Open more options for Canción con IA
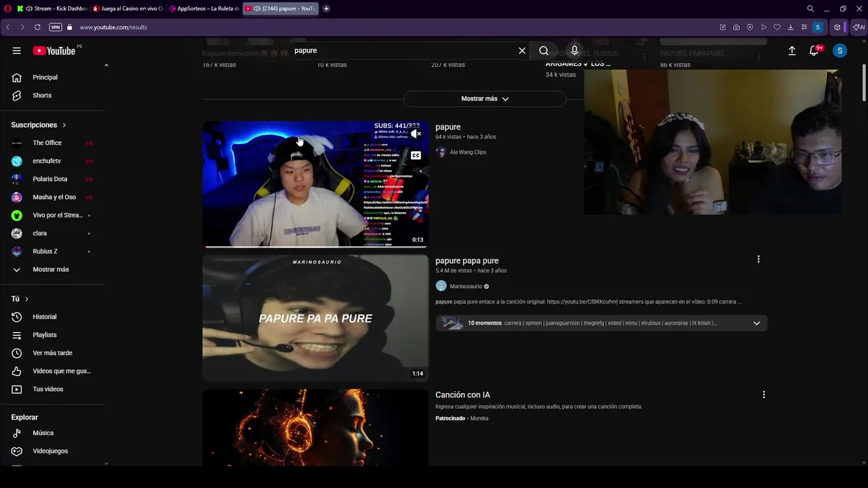This screenshot has width=868, height=488. click(764, 394)
